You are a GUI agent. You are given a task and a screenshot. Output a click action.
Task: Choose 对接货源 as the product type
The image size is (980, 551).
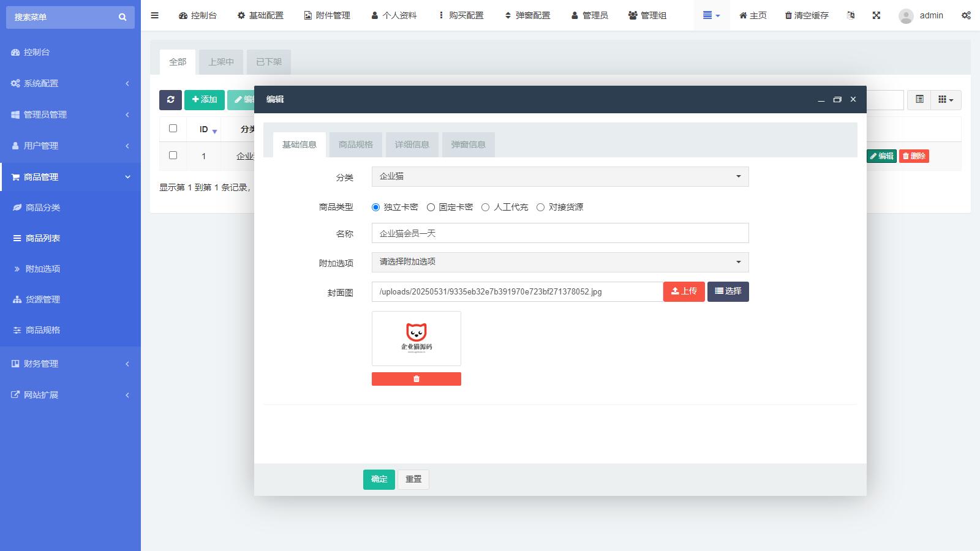tap(540, 207)
